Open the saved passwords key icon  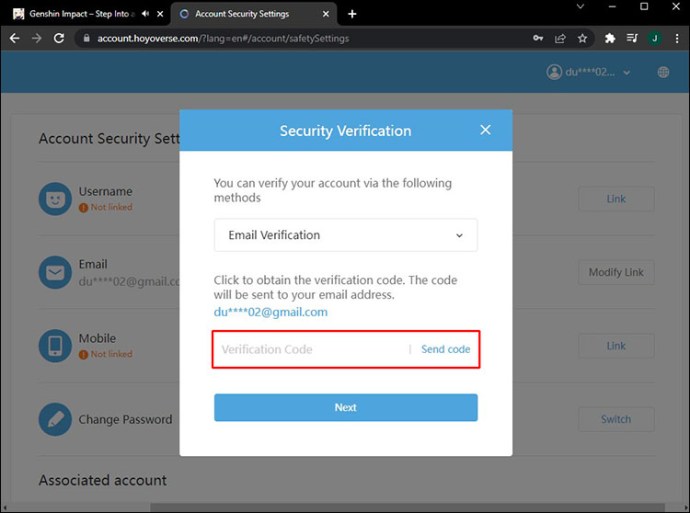click(x=538, y=38)
